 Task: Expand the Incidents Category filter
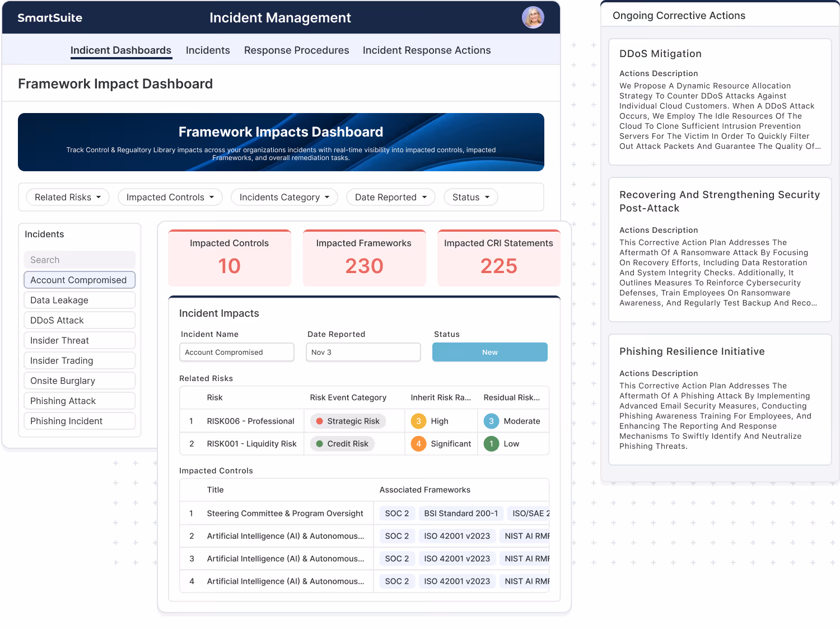(284, 197)
